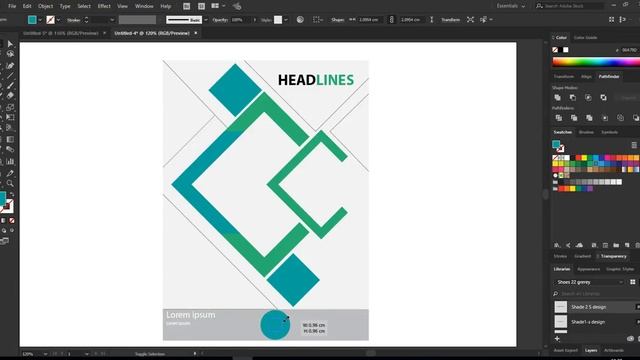Open the stroke weight dropdown
Screen dimensions: 640x360
(112, 20)
